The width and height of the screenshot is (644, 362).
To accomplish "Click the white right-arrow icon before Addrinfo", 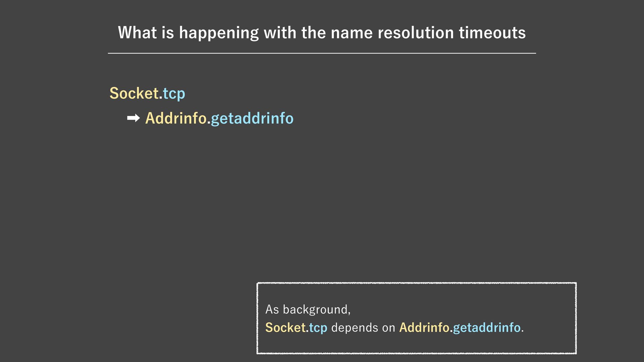I will (133, 118).
